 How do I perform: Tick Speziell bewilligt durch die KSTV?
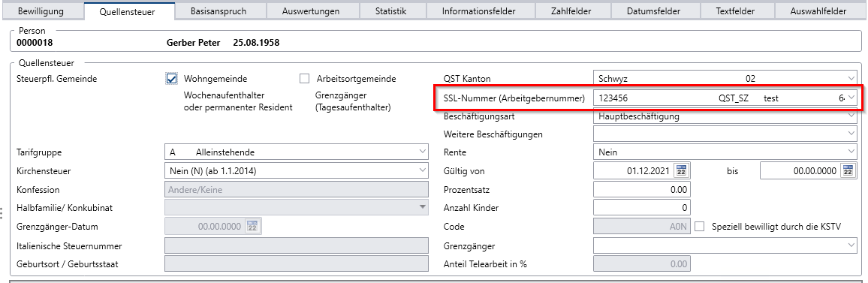point(700,226)
